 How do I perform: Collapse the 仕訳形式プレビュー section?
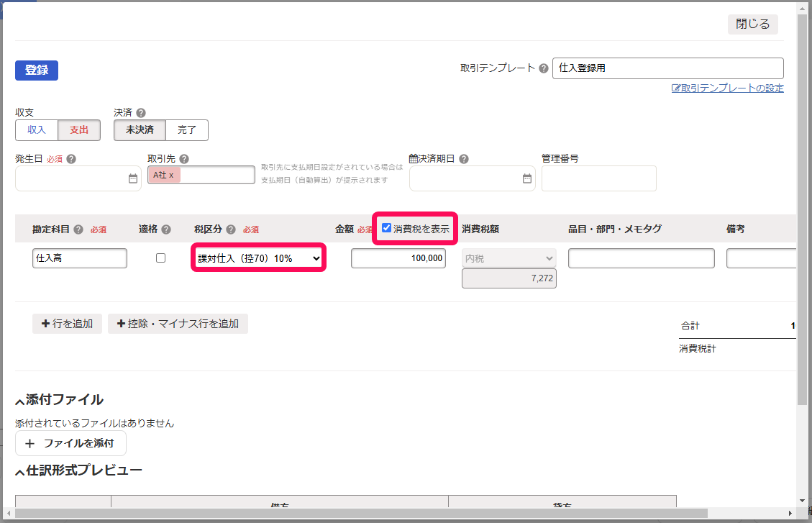point(19,472)
